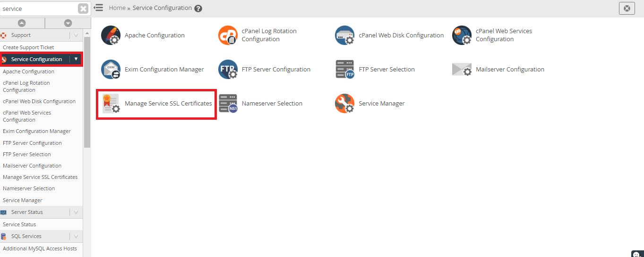
Task: Open Manage Service SSL Certificates icon
Action: 111,104
